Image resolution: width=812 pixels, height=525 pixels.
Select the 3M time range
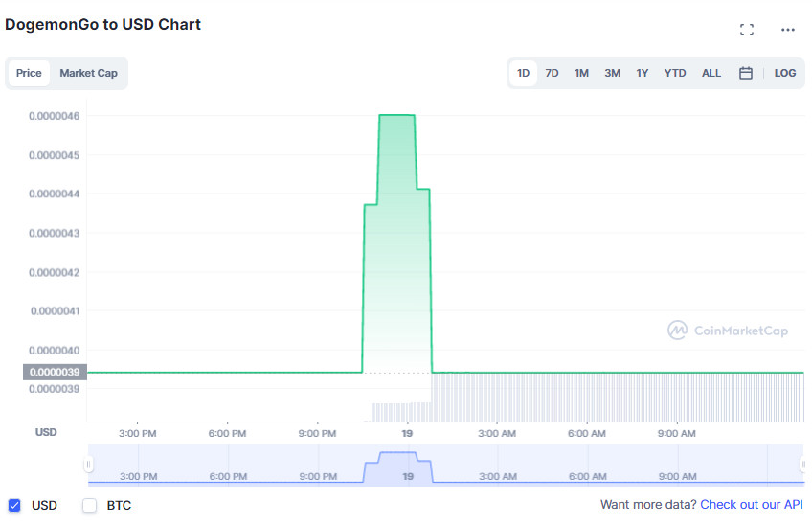point(612,73)
